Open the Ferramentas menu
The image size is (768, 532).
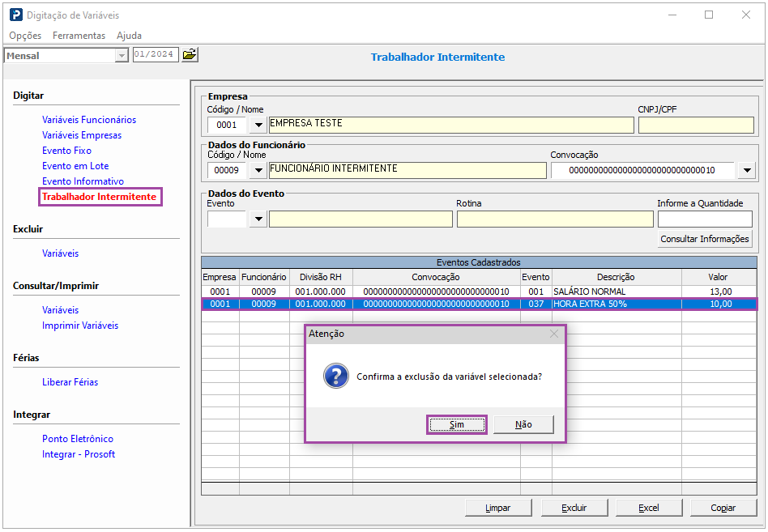(79, 36)
